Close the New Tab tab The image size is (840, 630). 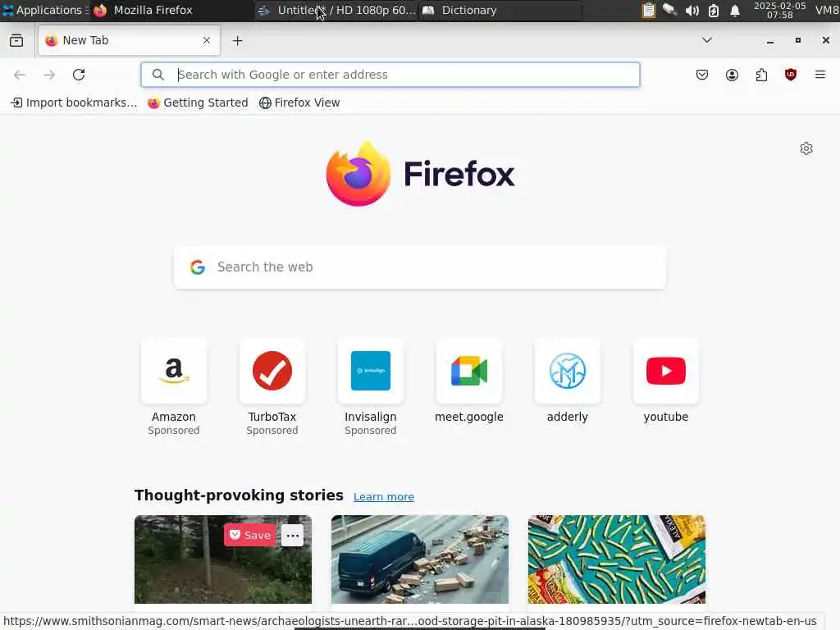(x=207, y=40)
